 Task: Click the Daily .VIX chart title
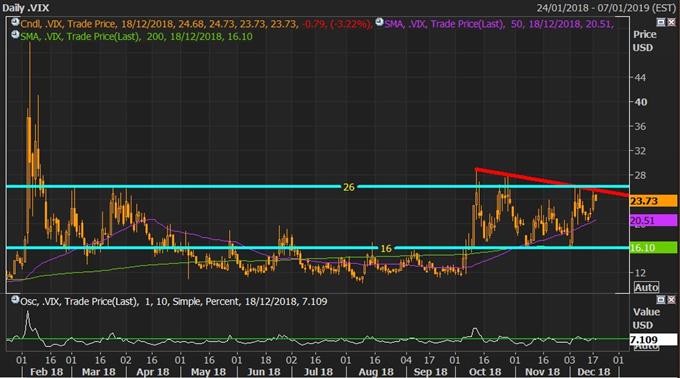tap(26, 8)
